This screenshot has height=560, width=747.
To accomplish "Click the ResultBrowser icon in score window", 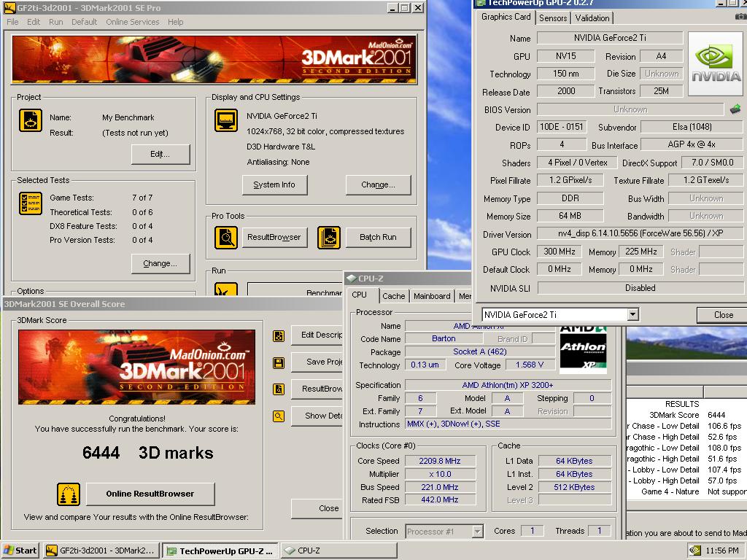I will pyautogui.click(x=279, y=389).
